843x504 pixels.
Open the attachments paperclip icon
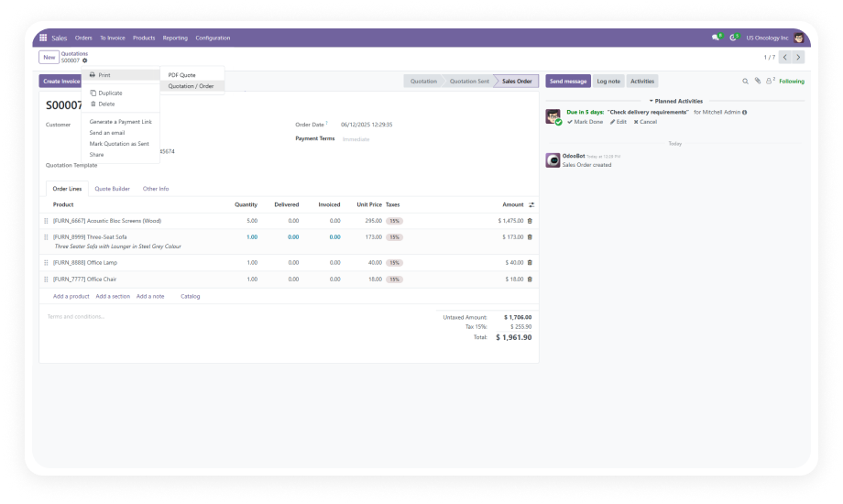point(758,82)
